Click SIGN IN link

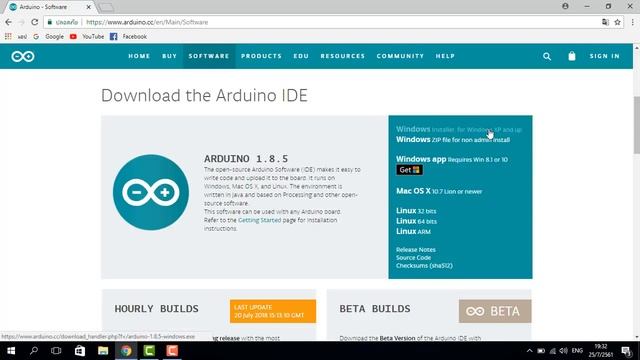pos(604,56)
